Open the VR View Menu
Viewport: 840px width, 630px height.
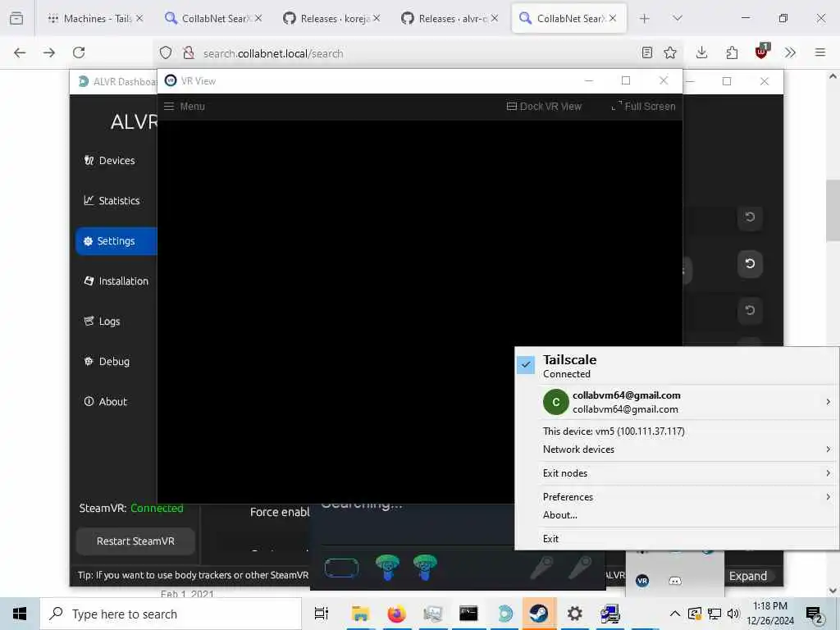(x=185, y=106)
